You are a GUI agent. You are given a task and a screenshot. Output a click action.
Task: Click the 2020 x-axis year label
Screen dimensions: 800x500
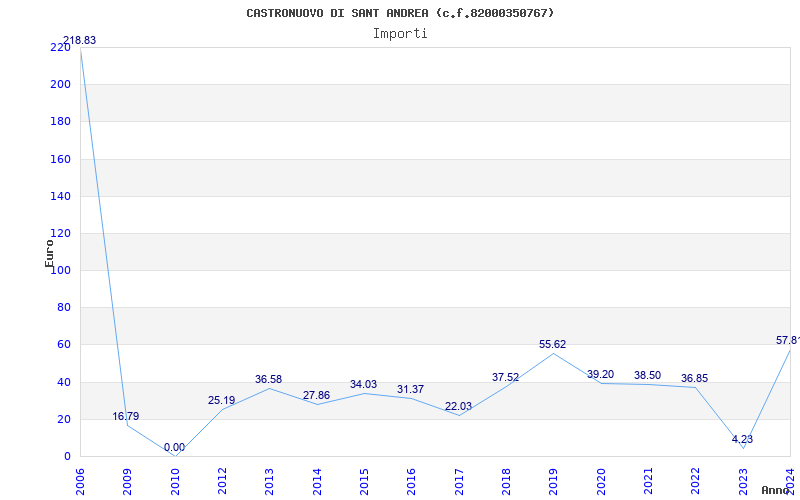[x=601, y=482]
